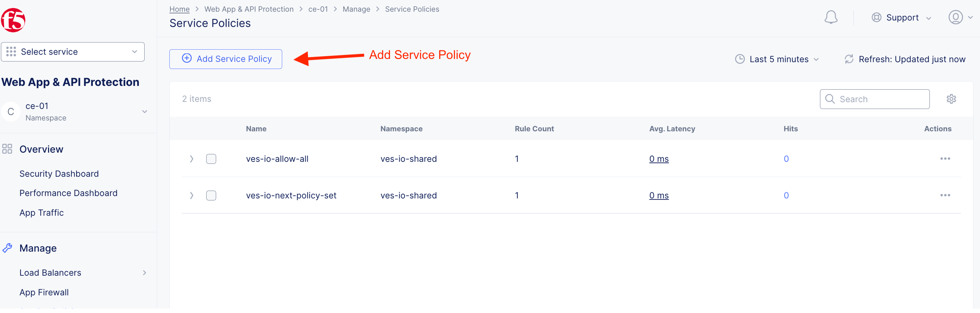980x313 pixels.
Task: Expand the ves-io-allow-all row details
Action: pyautogui.click(x=192, y=159)
